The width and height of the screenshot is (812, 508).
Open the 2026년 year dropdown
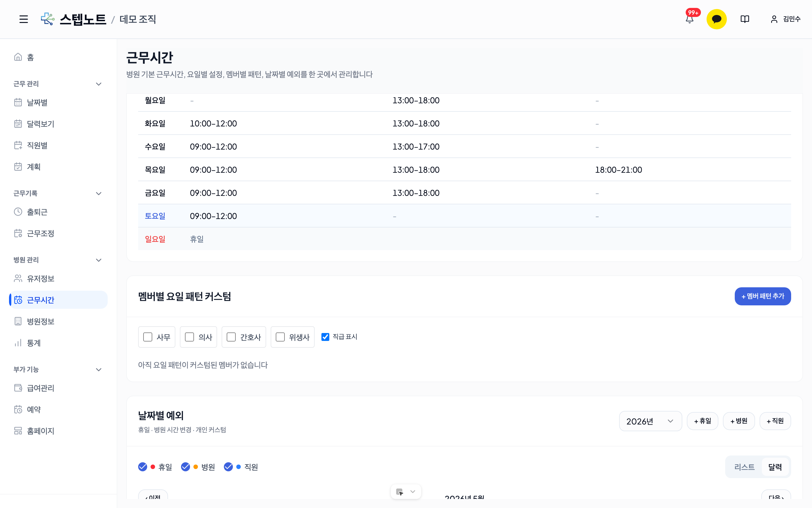[650, 421]
